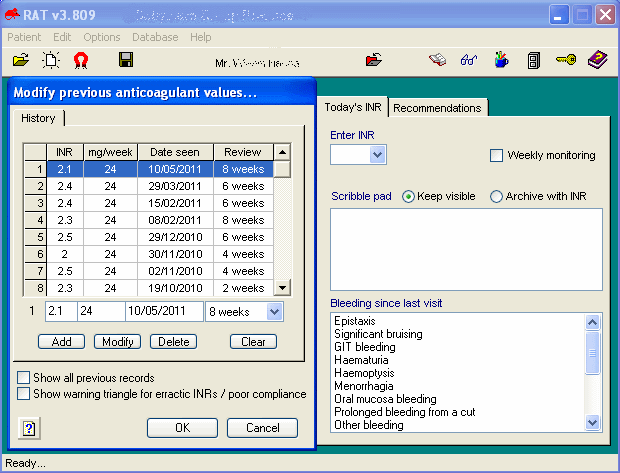Select history row 4 dated 08/02/2011

(149, 220)
